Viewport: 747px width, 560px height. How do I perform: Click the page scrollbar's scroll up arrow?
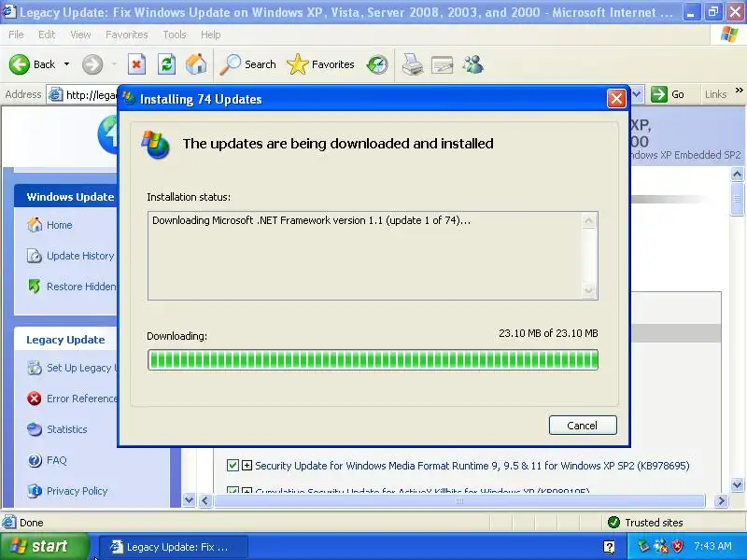coord(737,175)
